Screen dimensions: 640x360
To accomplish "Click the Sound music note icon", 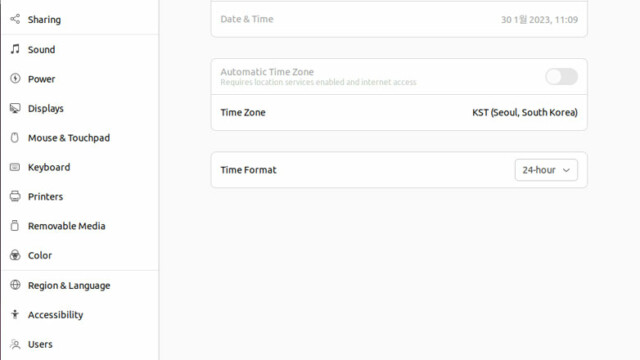I will (x=15, y=49).
